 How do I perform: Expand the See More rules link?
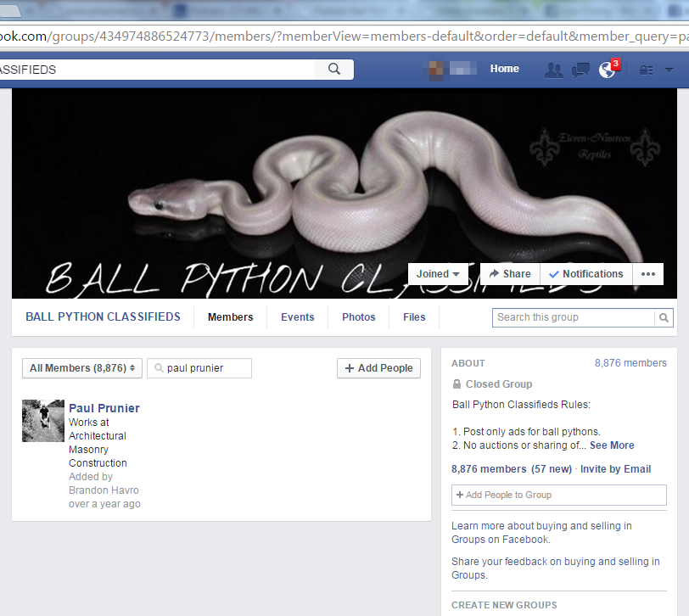[x=612, y=445]
